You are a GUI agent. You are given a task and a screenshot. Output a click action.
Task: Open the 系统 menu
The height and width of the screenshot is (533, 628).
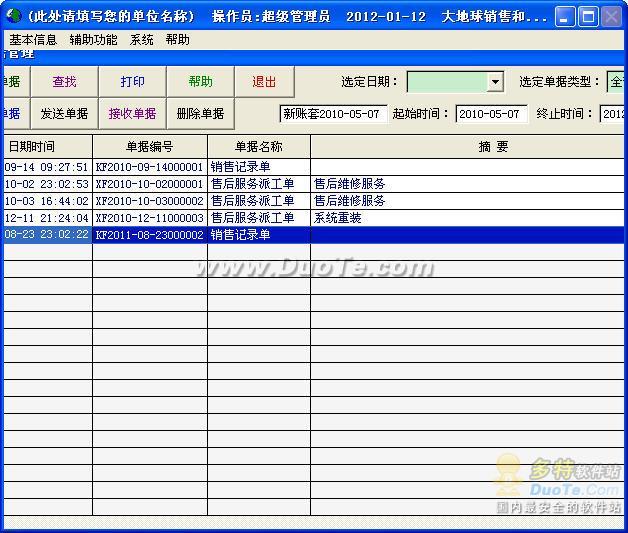(x=141, y=40)
